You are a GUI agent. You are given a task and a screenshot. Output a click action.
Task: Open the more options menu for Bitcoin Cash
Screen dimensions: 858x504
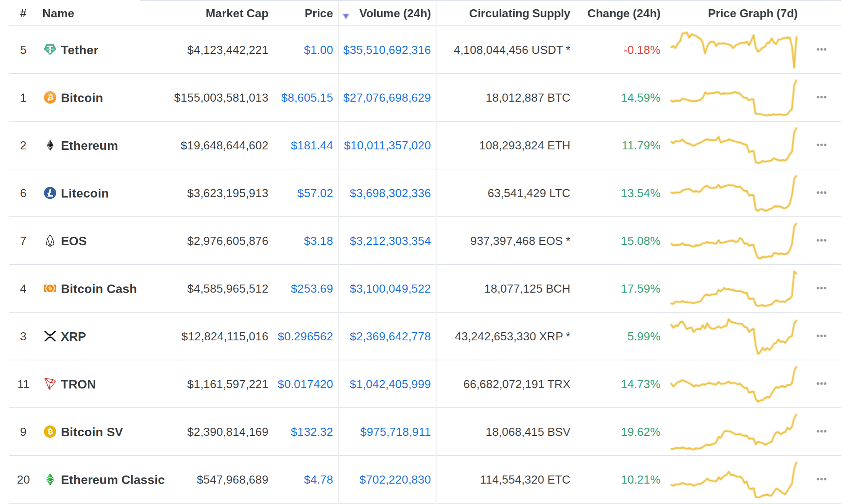click(x=821, y=288)
